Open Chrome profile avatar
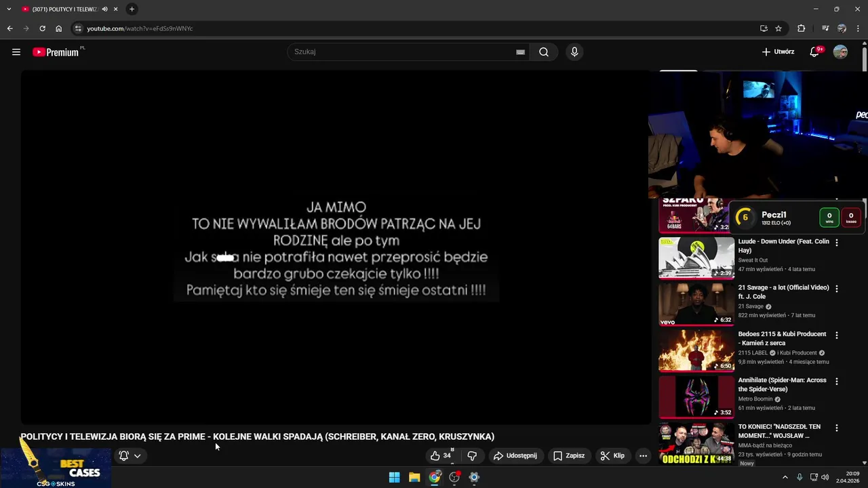Screen dimensions: 868x488 [842, 28]
